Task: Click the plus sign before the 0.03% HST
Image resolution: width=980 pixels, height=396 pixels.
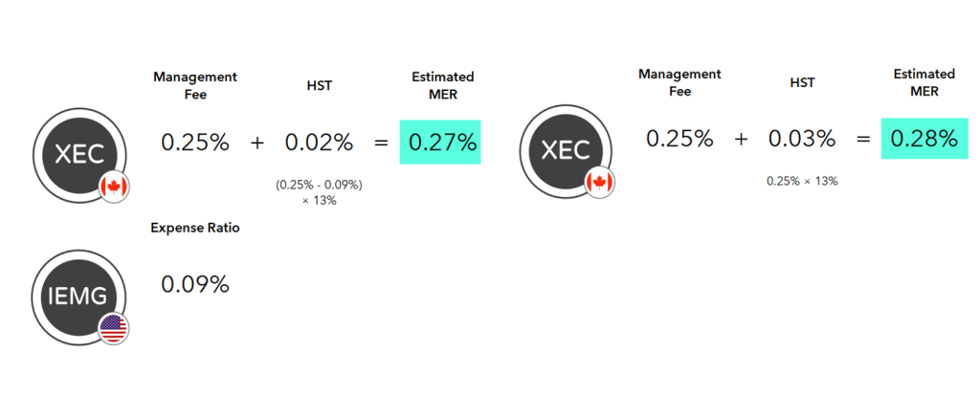Action: (x=742, y=139)
